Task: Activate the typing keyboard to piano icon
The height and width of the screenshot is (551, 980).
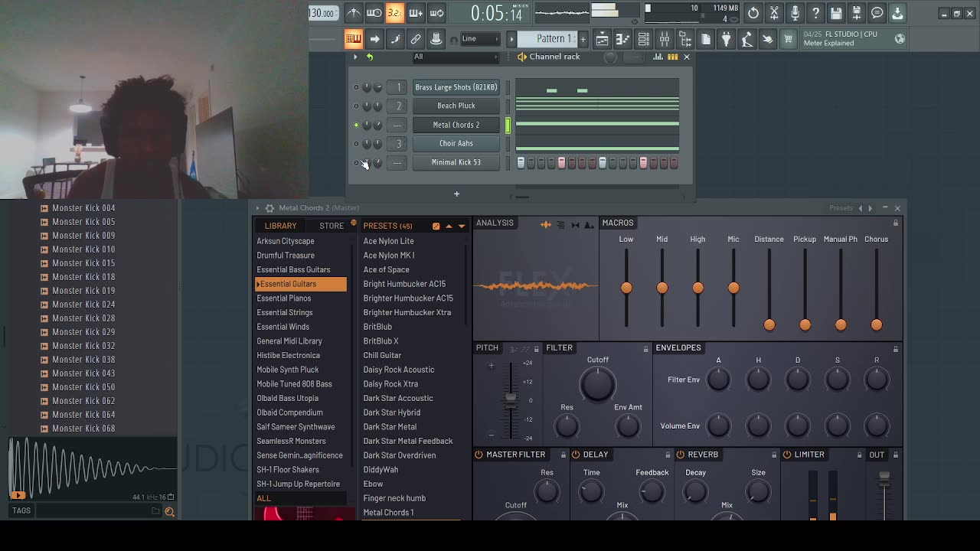Action: pos(353,39)
